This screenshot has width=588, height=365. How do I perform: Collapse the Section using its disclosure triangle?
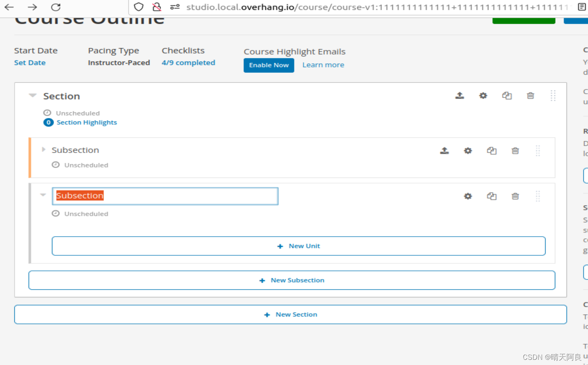click(x=32, y=95)
